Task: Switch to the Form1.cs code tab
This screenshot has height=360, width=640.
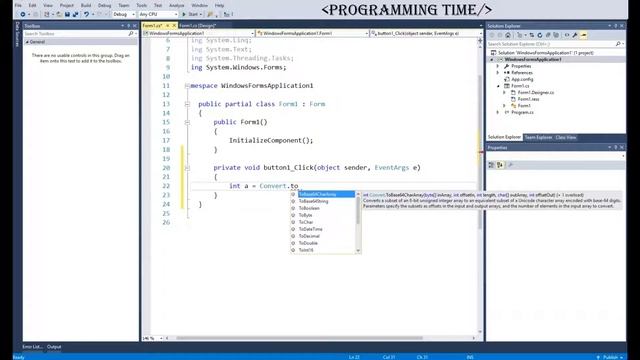Action: 153,25
